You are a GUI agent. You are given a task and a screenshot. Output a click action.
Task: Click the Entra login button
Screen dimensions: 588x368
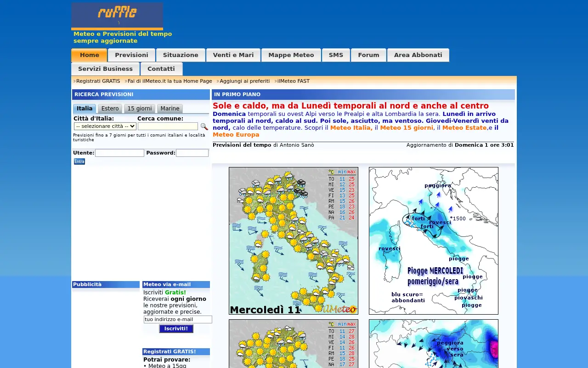pyautogui.click(x=79, y=161)
